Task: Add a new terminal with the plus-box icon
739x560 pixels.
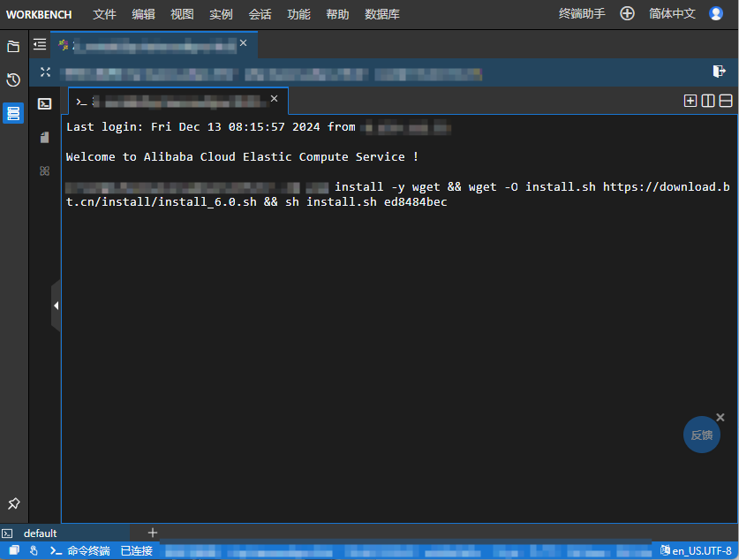Action: pyautogui.click(x=690, y=101)
